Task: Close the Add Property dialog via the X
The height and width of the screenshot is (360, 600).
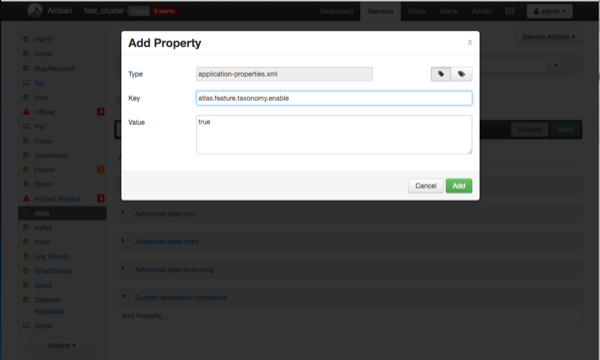Action: pos(470,42)
